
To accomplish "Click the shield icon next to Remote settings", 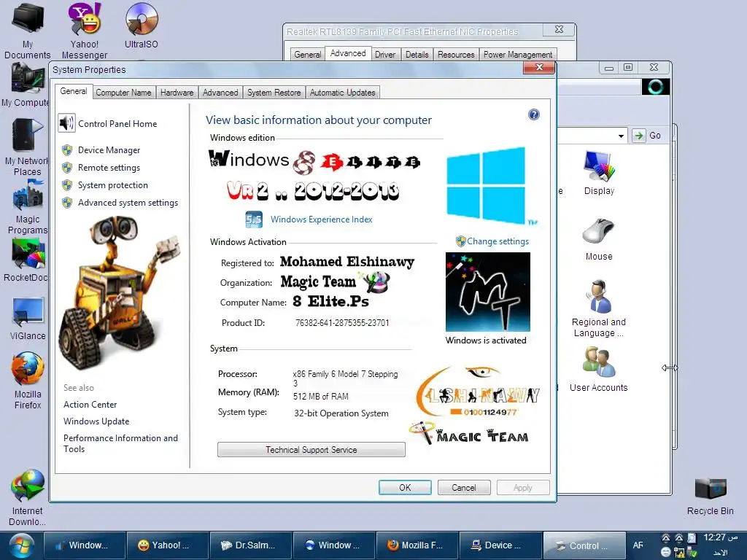I will tap(67, 168).
